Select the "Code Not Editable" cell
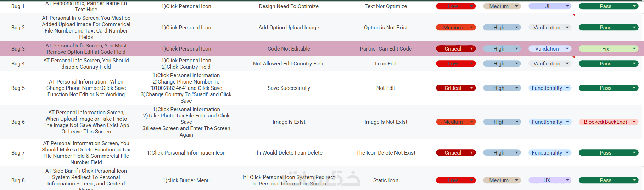The width and height of the screenshot is (644, 190). tap(289, 49)
